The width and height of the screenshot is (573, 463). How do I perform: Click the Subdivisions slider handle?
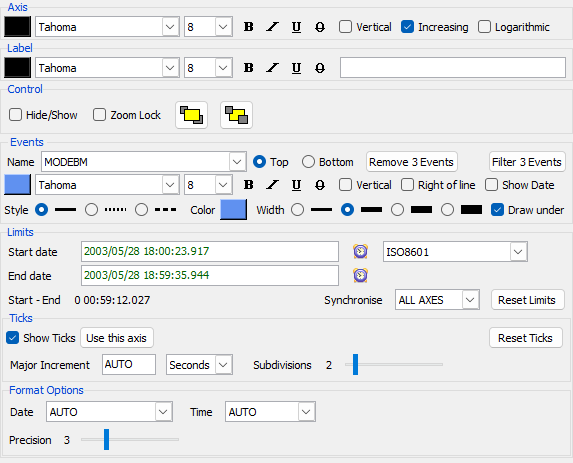click(x=356, y=364)
